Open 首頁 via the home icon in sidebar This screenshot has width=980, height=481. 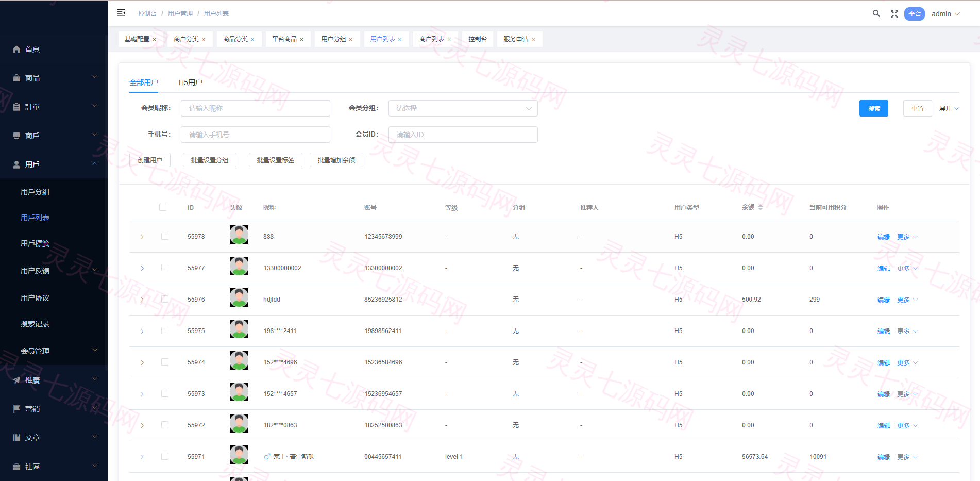[x=16, y=49]
